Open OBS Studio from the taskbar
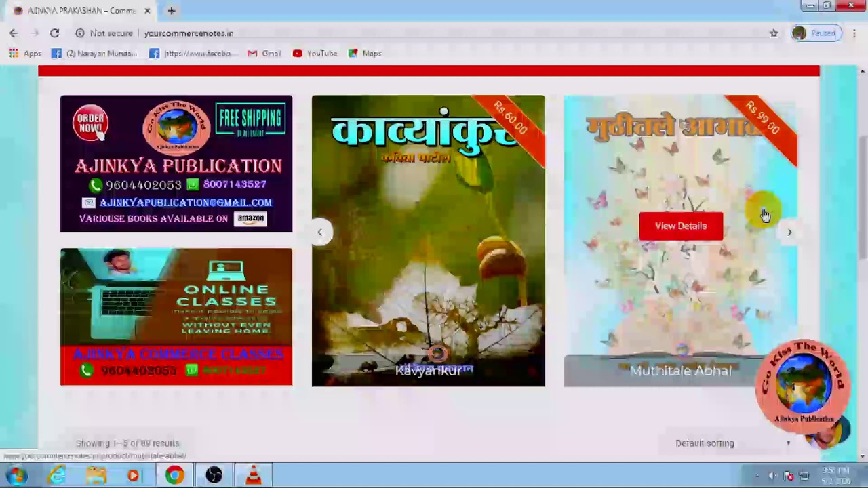 214,476
